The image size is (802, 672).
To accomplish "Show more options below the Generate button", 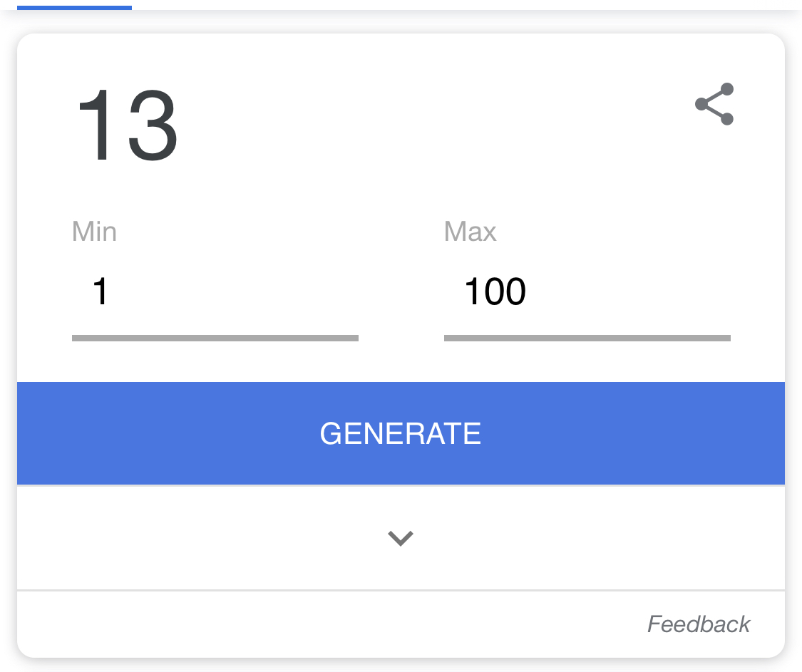I will [401, 538].
